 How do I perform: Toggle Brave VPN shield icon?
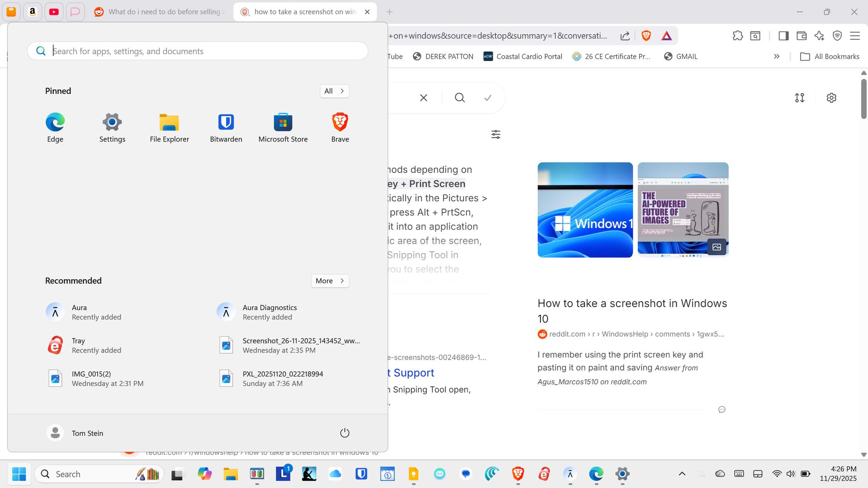(837, 36)
